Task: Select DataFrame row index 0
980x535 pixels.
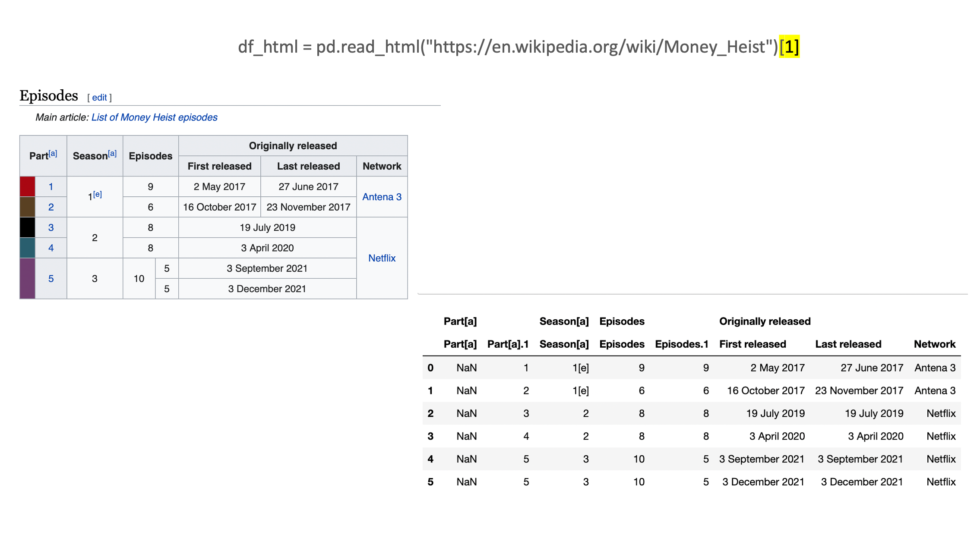Action: click(430, 368)
